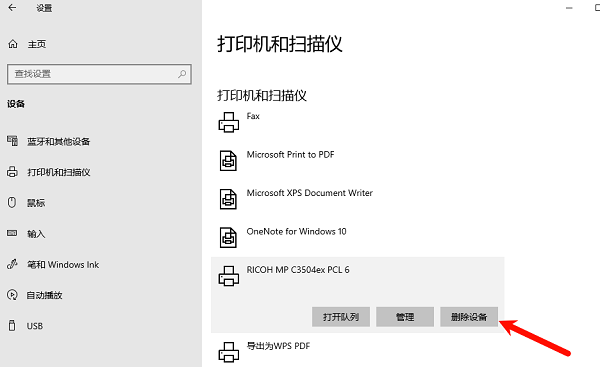
Task: Select 导出为WPS PDF text
Action: tap(278, 346)
